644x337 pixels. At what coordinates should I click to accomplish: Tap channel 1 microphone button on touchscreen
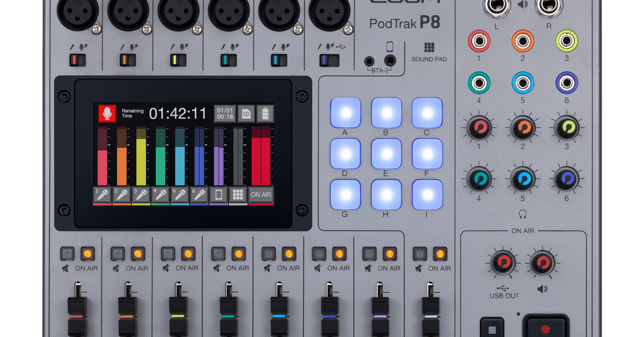[x=102, y=195]
